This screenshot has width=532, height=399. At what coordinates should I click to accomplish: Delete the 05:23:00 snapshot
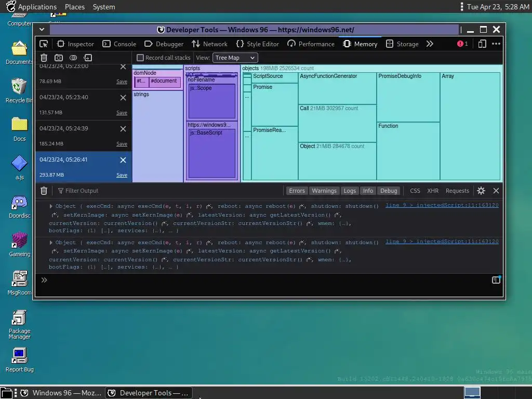(123, 66)
